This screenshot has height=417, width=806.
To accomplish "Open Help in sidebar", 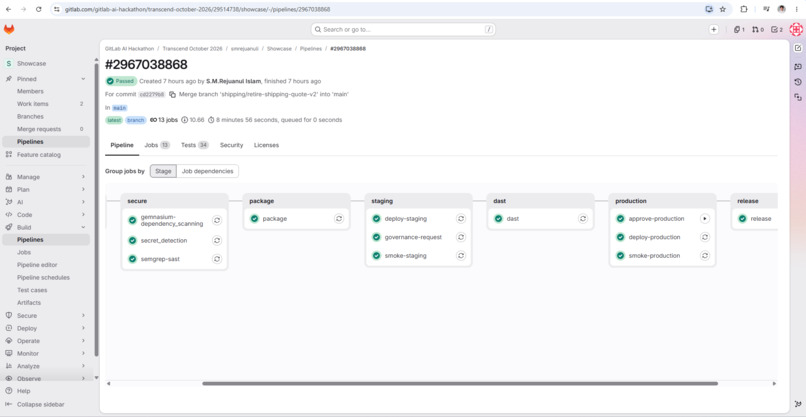I will (24, 391).
